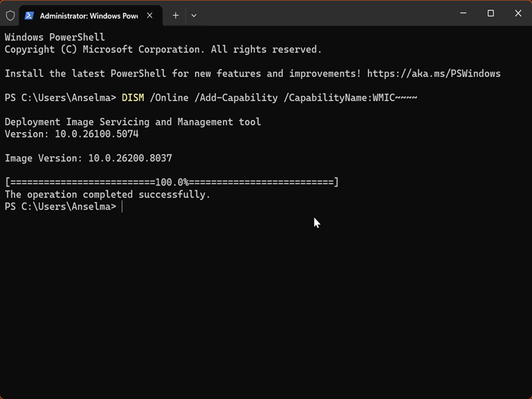Close the Windows Terminal window

click(518, 13)
